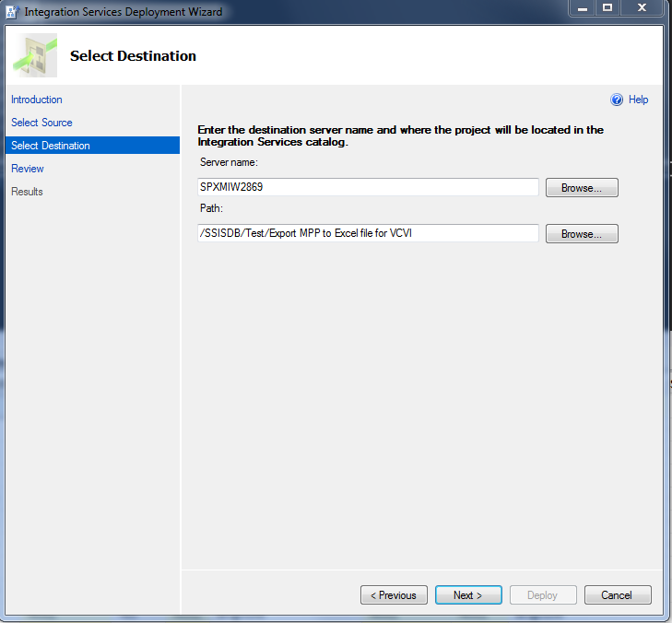
Task: Go back with the Previous button
Action: click(394, 595)
